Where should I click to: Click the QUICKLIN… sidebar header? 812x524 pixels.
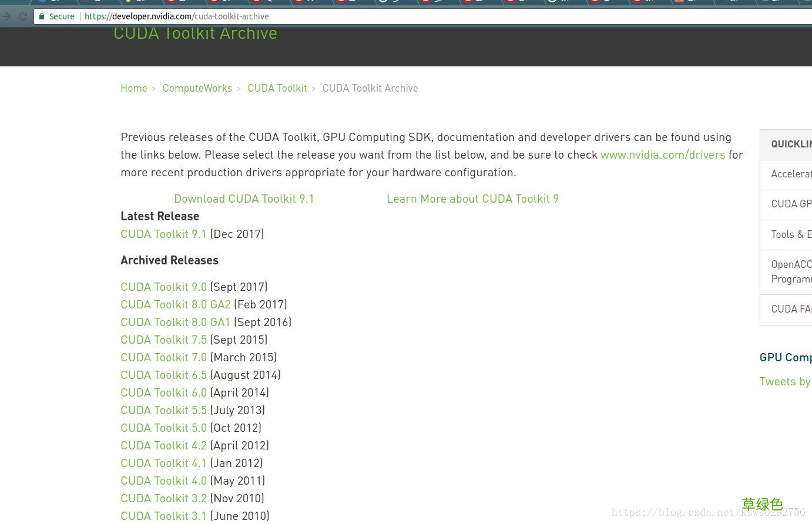pyautogui.click(x=791, y=145)
